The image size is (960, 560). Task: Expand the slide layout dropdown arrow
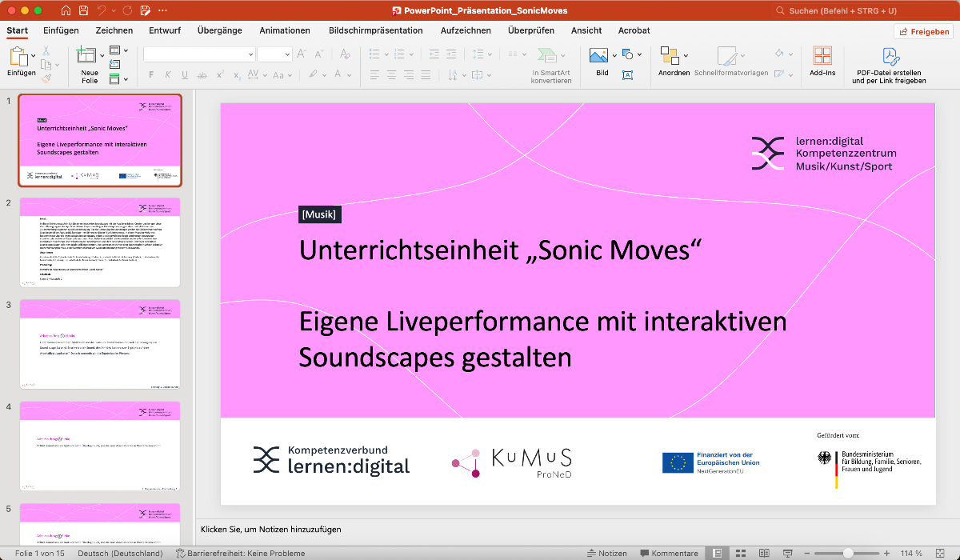tap(126, 50)
